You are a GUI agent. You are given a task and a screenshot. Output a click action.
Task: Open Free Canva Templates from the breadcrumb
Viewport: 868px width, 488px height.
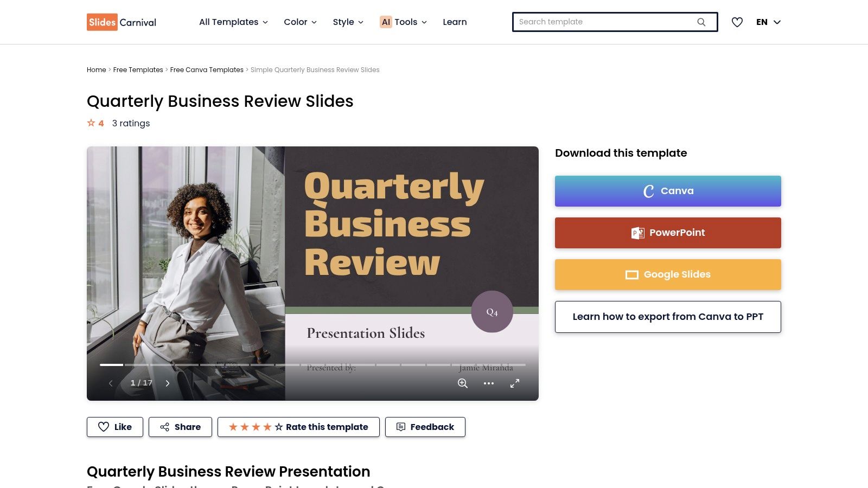pyautogui.click(x=207, y=69)
